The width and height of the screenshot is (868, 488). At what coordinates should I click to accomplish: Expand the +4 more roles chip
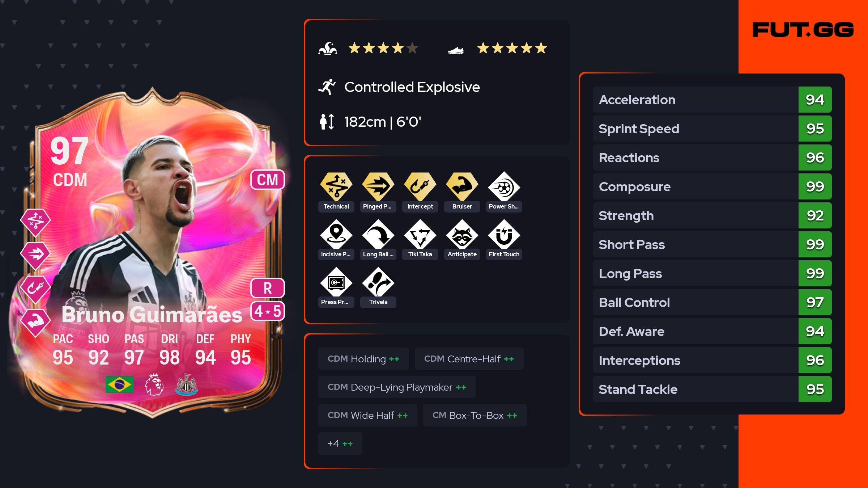340,443
